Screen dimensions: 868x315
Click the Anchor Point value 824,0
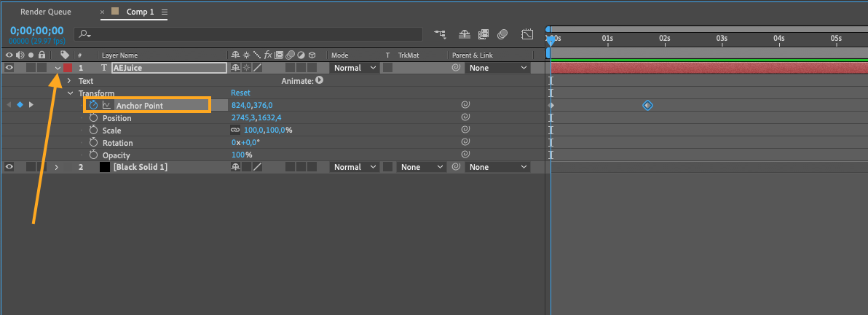click(x=241, y=105)
